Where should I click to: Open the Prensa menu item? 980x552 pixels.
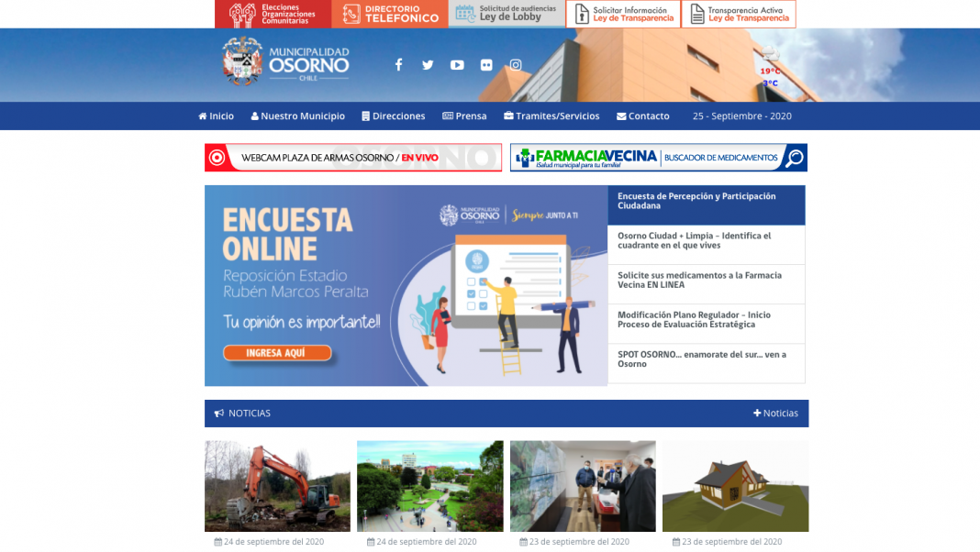(x=464, y=116)
